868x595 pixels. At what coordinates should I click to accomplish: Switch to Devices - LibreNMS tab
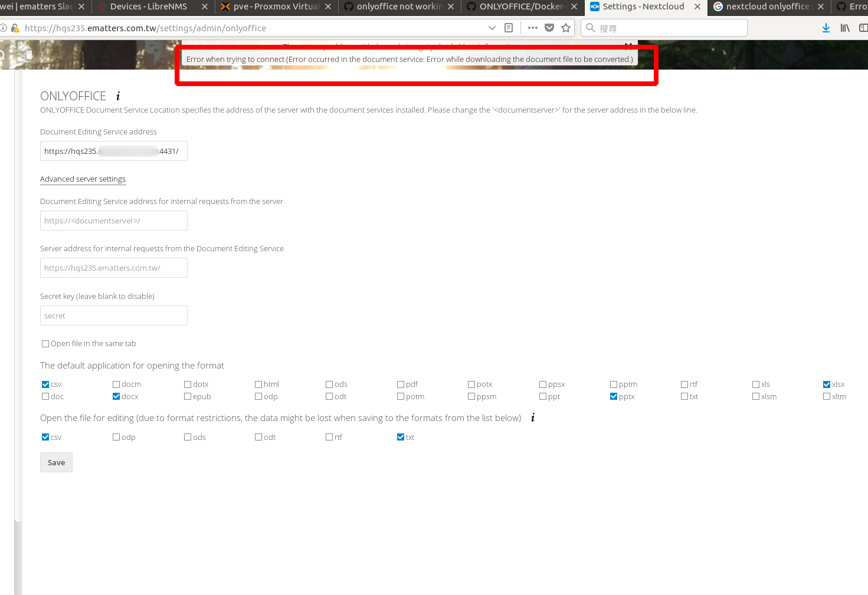click(149, 6)
